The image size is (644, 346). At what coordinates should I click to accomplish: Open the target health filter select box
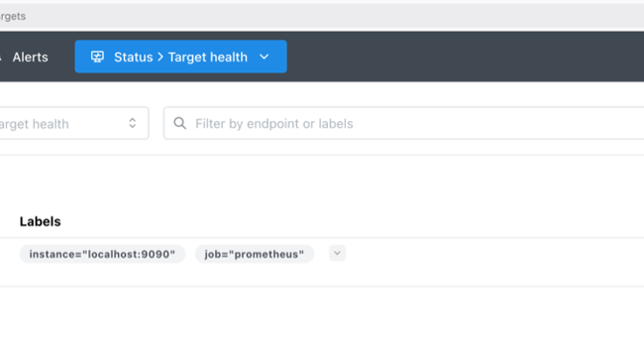coord(74,123)
